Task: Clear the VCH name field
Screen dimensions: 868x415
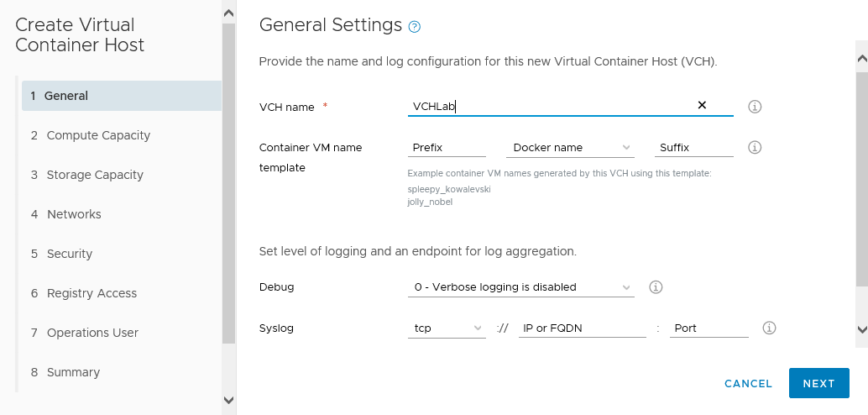Action: [x=702, y=105]
